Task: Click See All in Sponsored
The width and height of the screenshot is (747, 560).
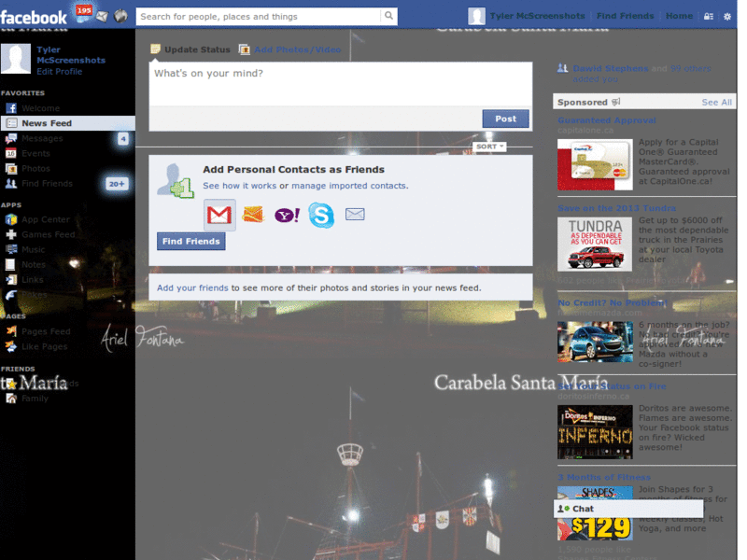Action: point(716,103)
